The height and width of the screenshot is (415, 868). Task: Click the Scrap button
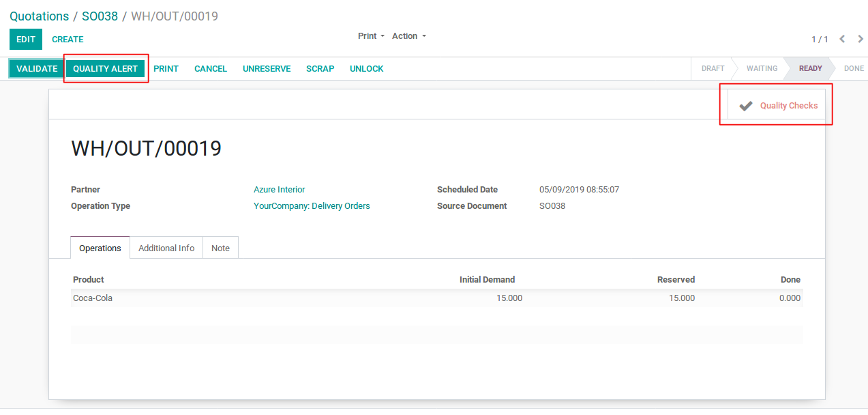320,69
